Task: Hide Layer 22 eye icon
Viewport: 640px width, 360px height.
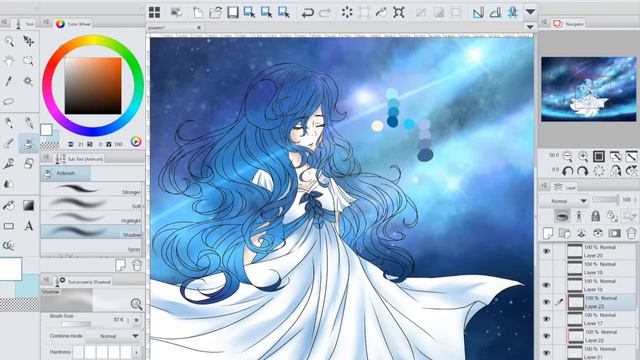Action: click(546, 336)
